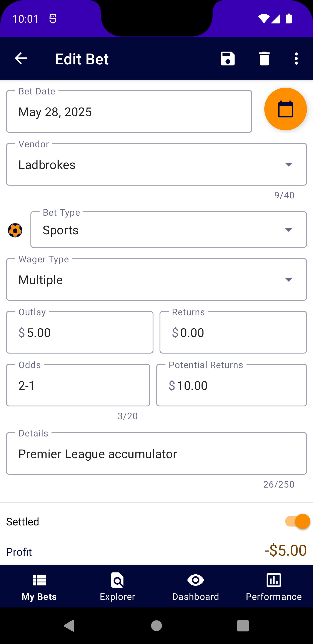
Task: Tap the Explorer magnifier icon
Action: (117, 580)
